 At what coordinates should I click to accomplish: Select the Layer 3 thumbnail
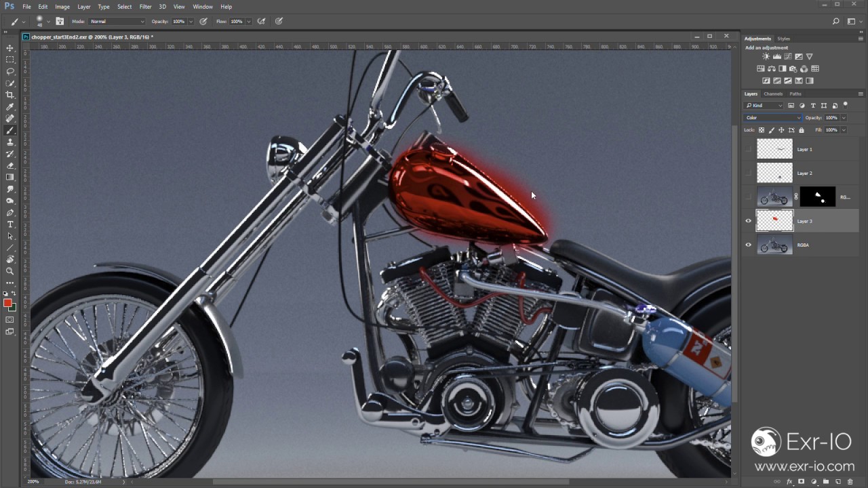(x=774, y=221)
